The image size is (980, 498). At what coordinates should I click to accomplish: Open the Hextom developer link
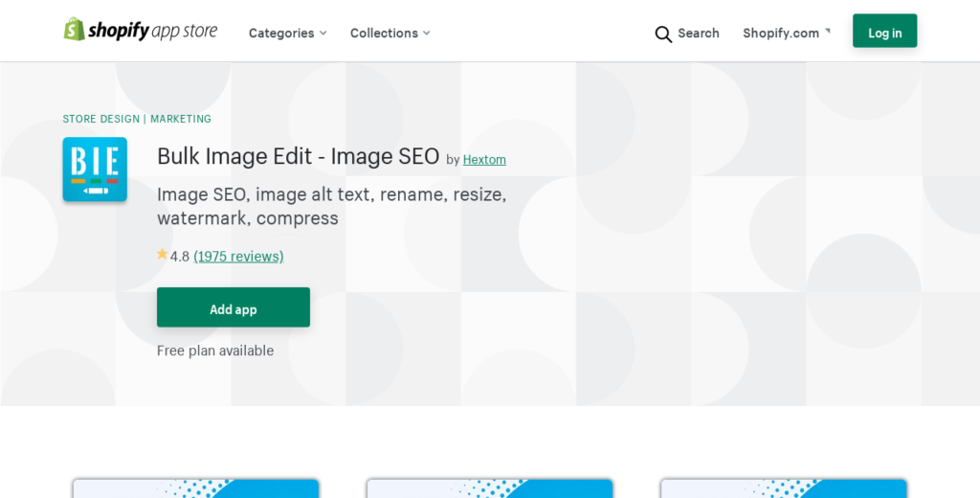(x=484, y=160)
